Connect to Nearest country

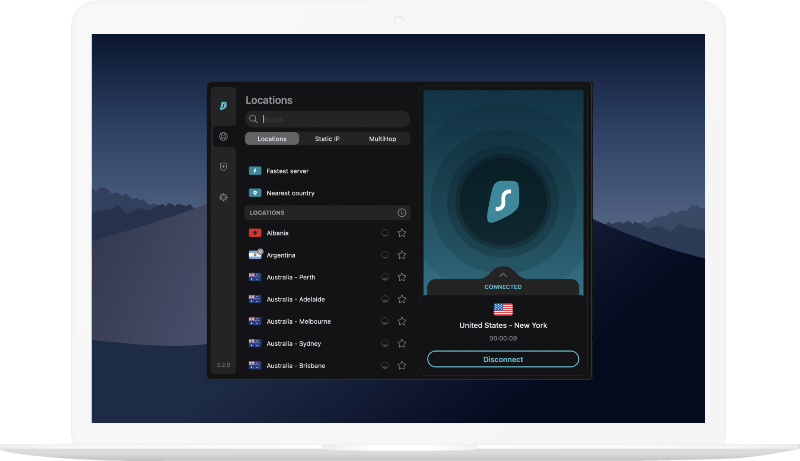328,193
